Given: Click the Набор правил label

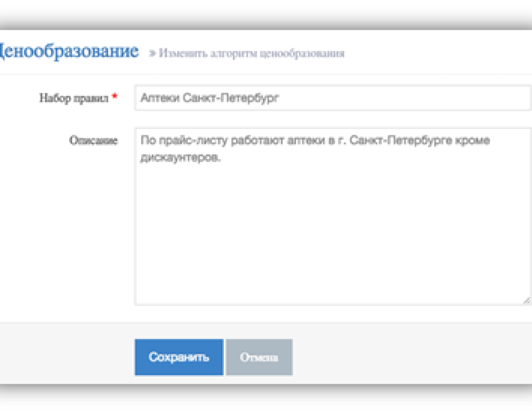Looking at the screenshot, I should [x=74, y=98].
